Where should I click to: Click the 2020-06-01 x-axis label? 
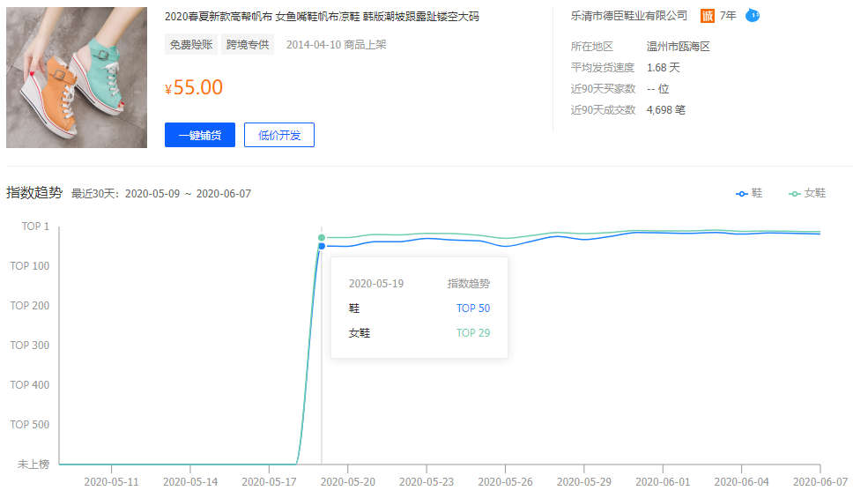pos(663,482)
